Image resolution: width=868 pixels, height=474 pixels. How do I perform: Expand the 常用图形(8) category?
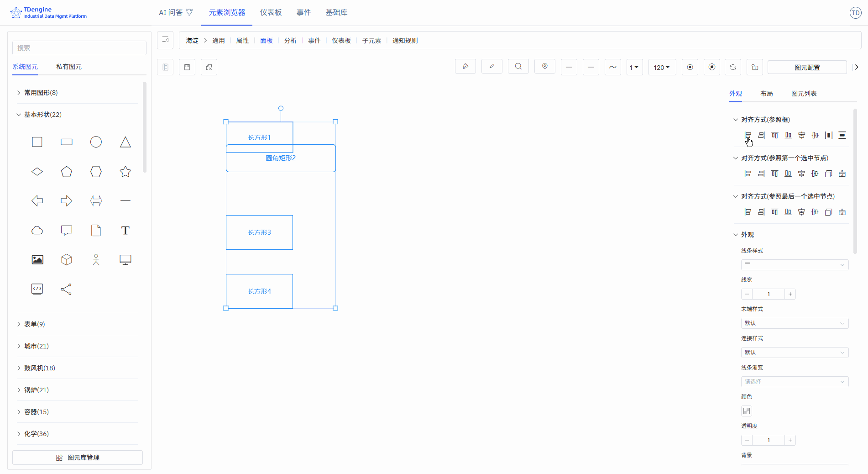pyautogui.click(x=41, y=93)
